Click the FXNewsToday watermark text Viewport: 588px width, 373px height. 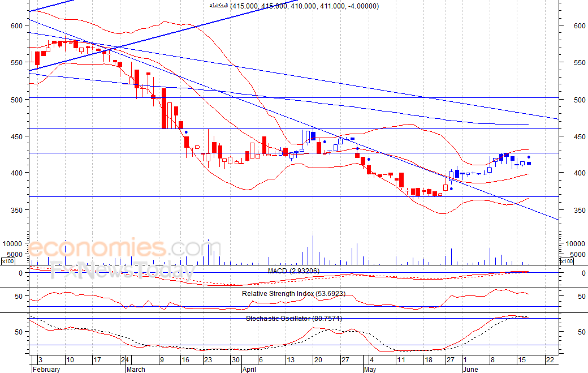coord(122,271)
